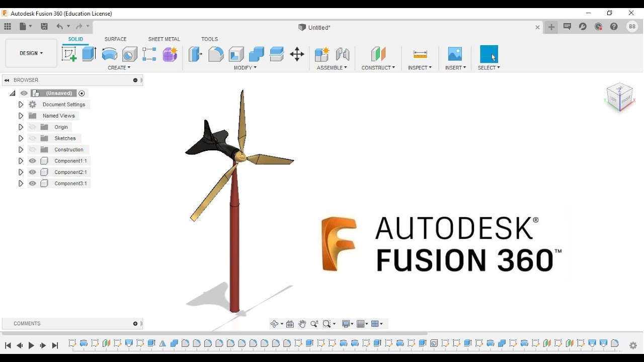Switch to the SURFACE tab
The height and width of the screenshot is (362, 644).
(116, 39)
